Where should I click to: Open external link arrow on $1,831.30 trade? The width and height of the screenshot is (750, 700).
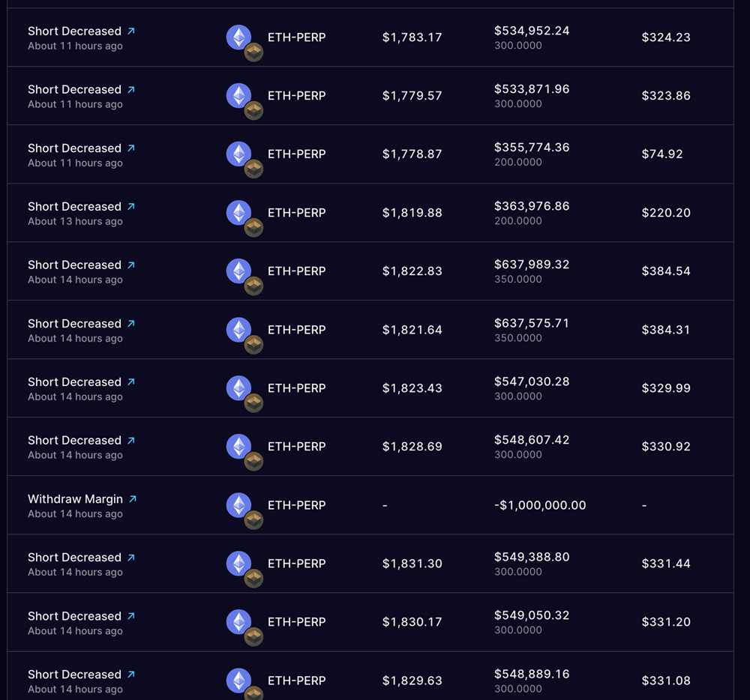pyautogui.click(x=131, y=557)
